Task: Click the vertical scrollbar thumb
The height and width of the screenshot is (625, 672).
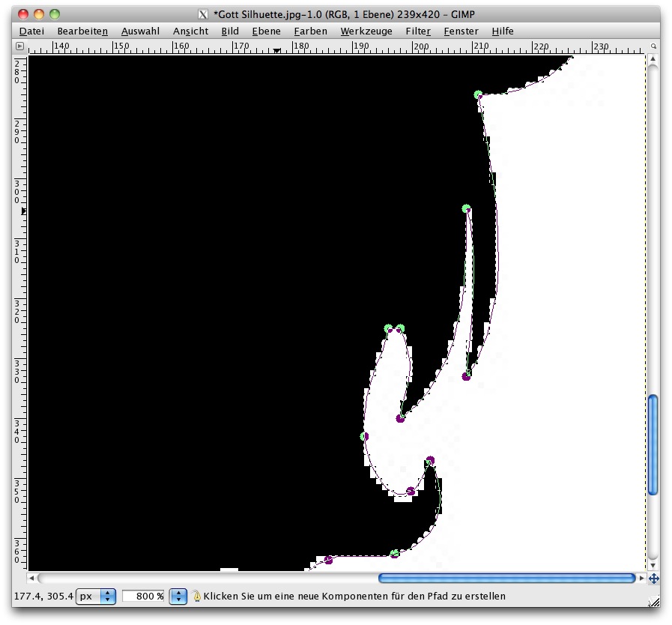Action: [653, 445]
